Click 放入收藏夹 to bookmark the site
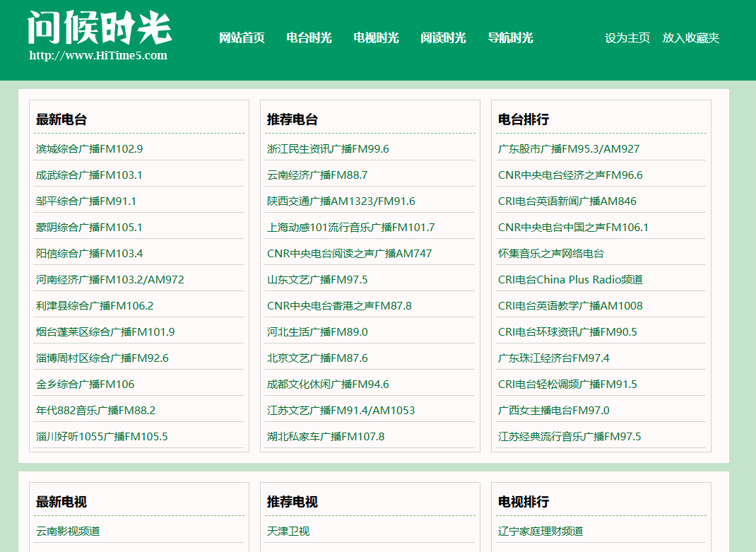The image size is (756, 552). (x=690, y=38)
